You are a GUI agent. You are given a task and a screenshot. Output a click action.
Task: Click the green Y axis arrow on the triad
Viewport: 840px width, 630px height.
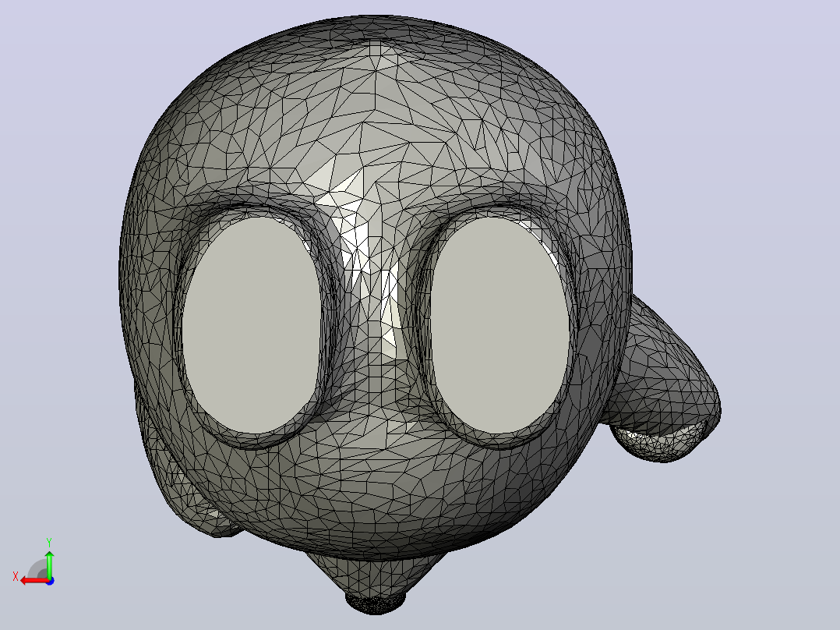49,564
